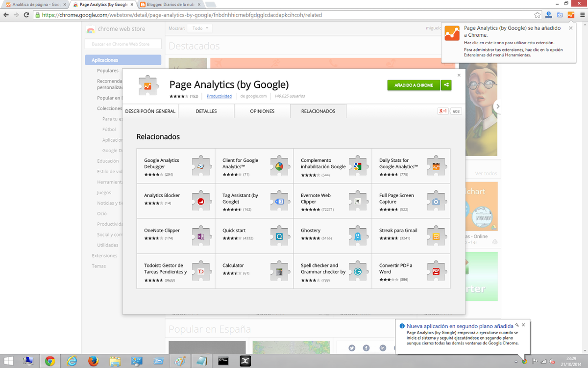The width and height of the screenshot is (588, 368).
Task: Click the Page Analytics extension toolbar icon
Action: (571, 15)
